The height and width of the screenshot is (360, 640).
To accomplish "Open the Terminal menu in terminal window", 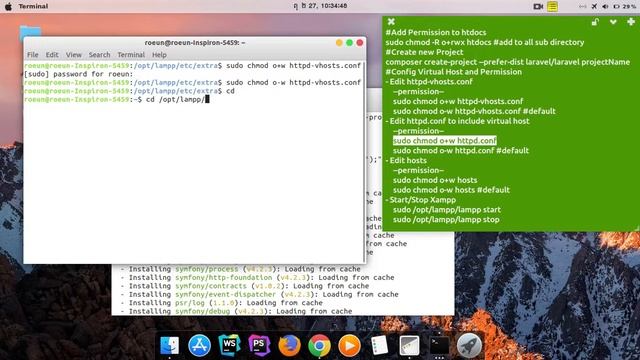I will tap(131, 55).
